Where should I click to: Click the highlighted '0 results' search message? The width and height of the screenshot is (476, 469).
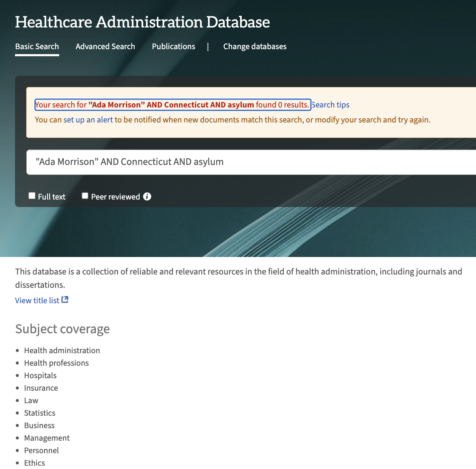(172, 105)
